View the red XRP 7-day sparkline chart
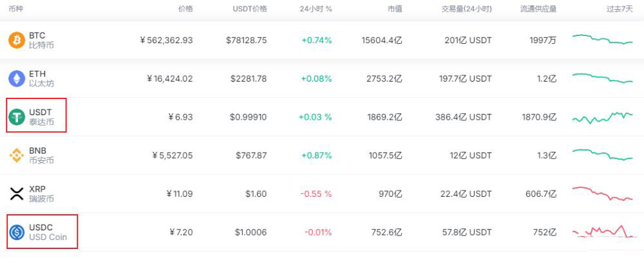This screenshot has width=644, height=258. tap(602, 194)
